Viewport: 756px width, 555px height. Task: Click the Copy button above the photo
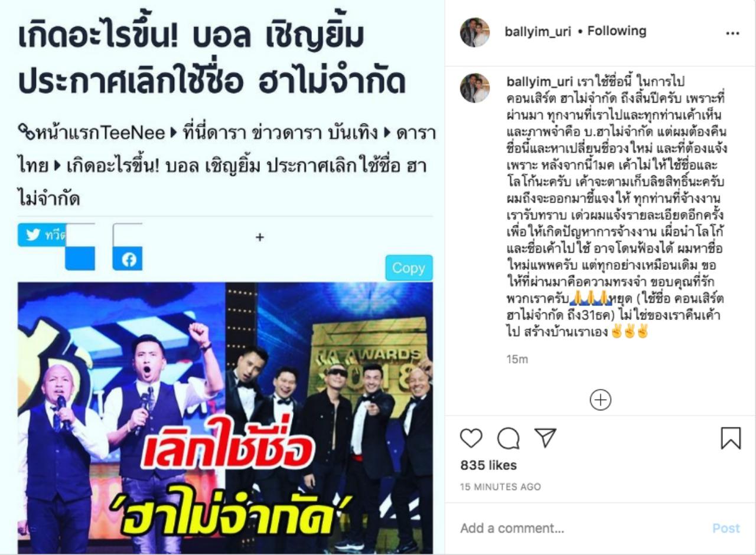pos(409,268)
